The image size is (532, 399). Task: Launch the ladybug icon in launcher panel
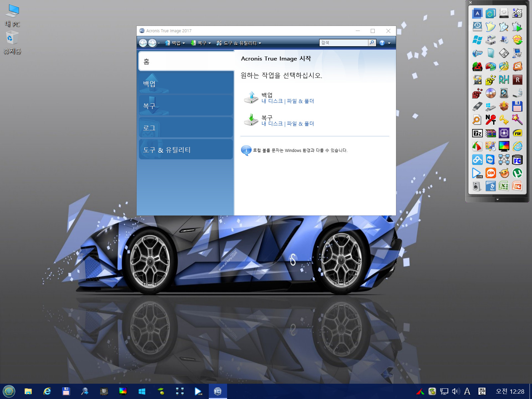tap(477, 66)
